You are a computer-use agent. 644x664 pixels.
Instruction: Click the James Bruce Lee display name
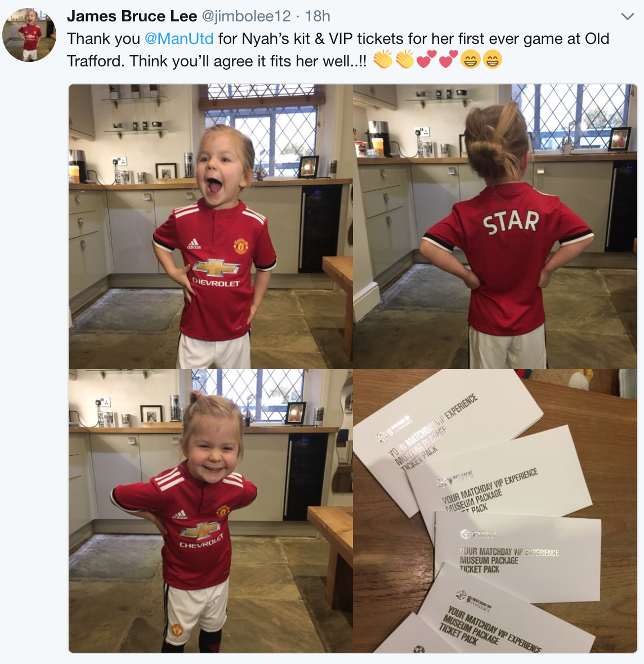click(x=132, y=16)
